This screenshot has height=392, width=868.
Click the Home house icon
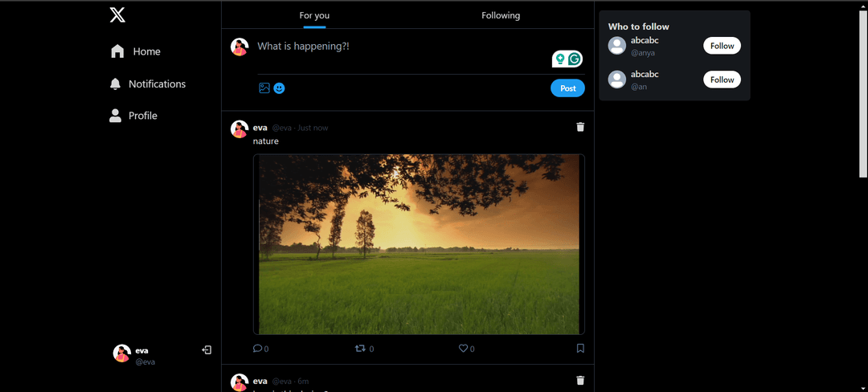(x=117, y=51)
